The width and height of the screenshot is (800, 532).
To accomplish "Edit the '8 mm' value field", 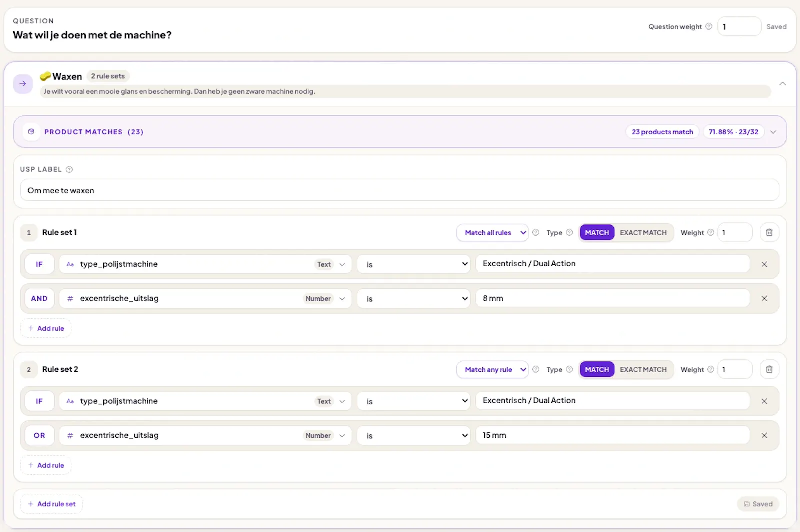I will (612, 298).
